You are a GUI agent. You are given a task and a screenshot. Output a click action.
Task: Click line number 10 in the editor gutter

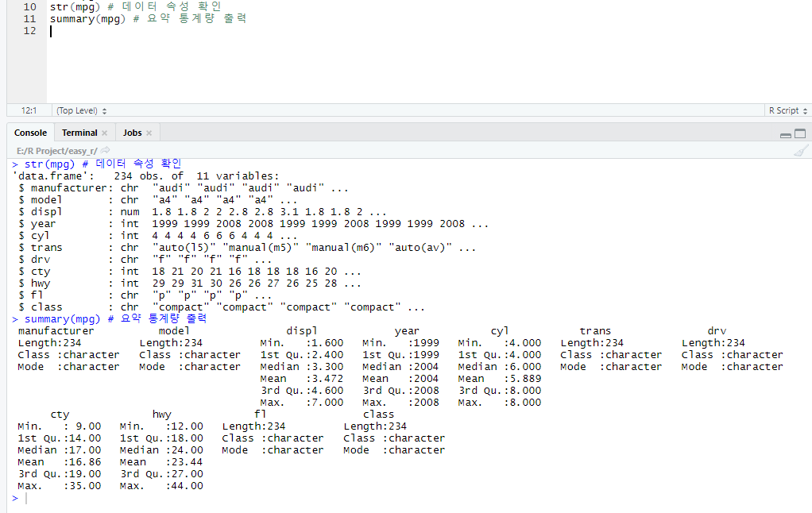(30, 6)
